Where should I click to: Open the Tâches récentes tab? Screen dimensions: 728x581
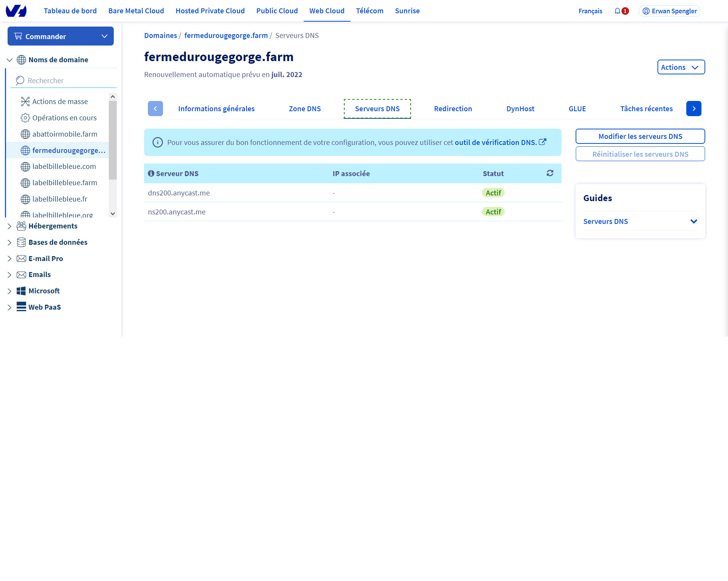(x=646, y=109)
